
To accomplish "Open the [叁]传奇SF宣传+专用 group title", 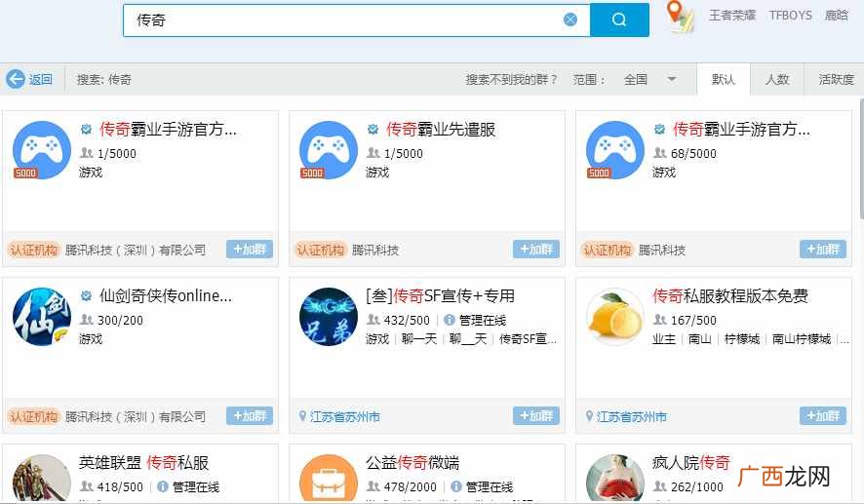I will pyautogui.click(x=440, y=295).
